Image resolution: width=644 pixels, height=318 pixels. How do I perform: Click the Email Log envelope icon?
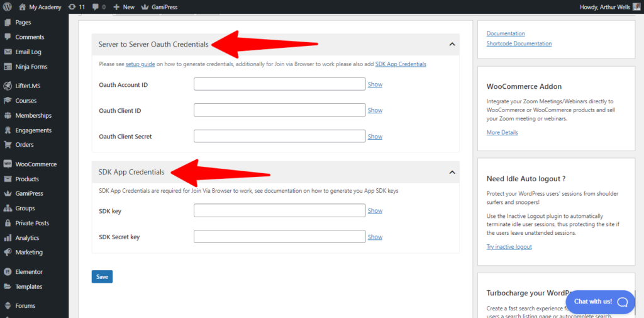click(x=8, y=52)
